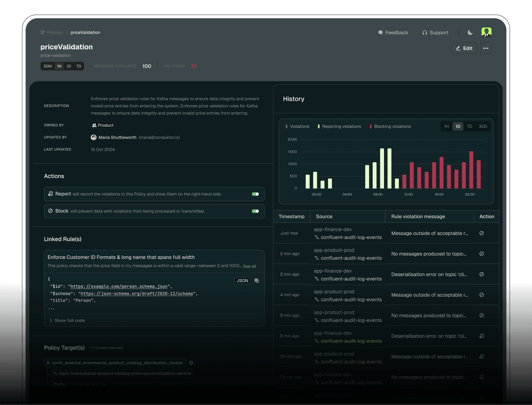
Task: Select the 7D tab in History chart
Action: (469, 126)
